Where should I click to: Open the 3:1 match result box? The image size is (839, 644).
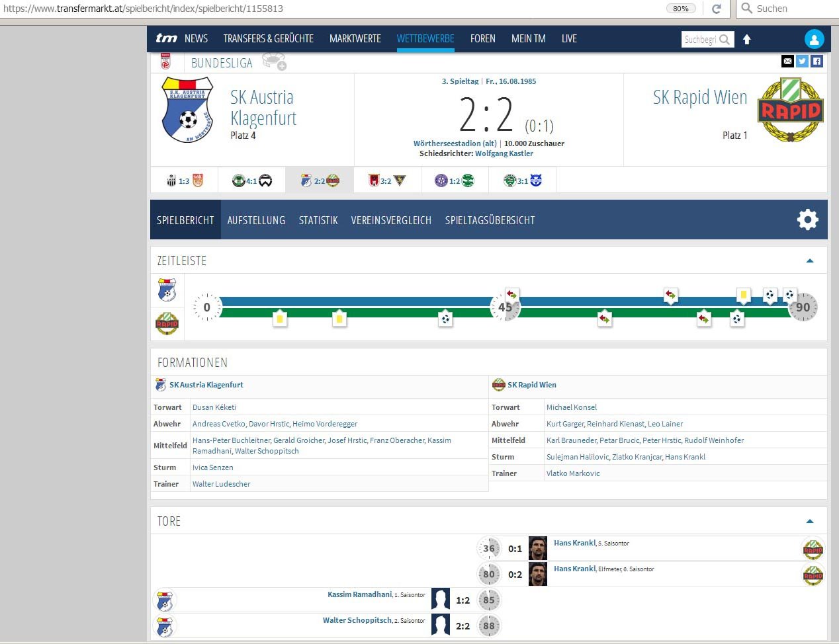pos(523,181)
